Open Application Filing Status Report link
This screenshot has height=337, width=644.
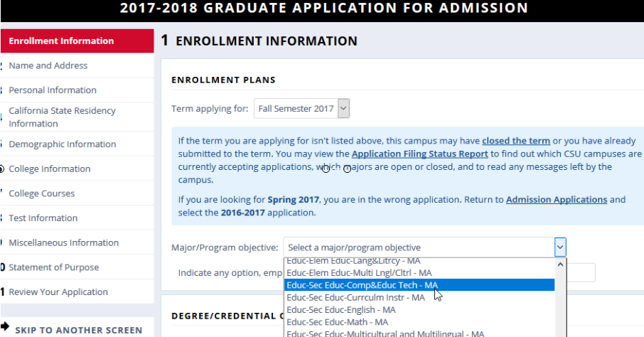(420, 154)
